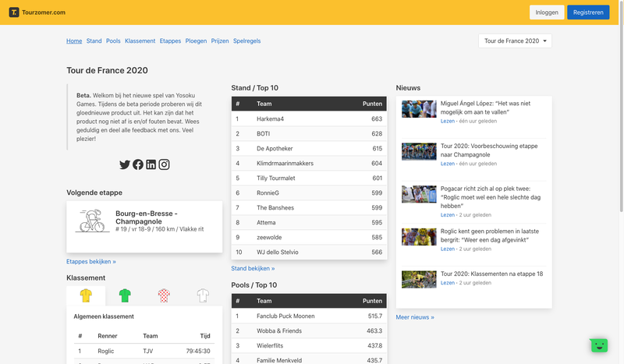Select the green jersey classification tab

pyautogui.click(x=125, y=295)
